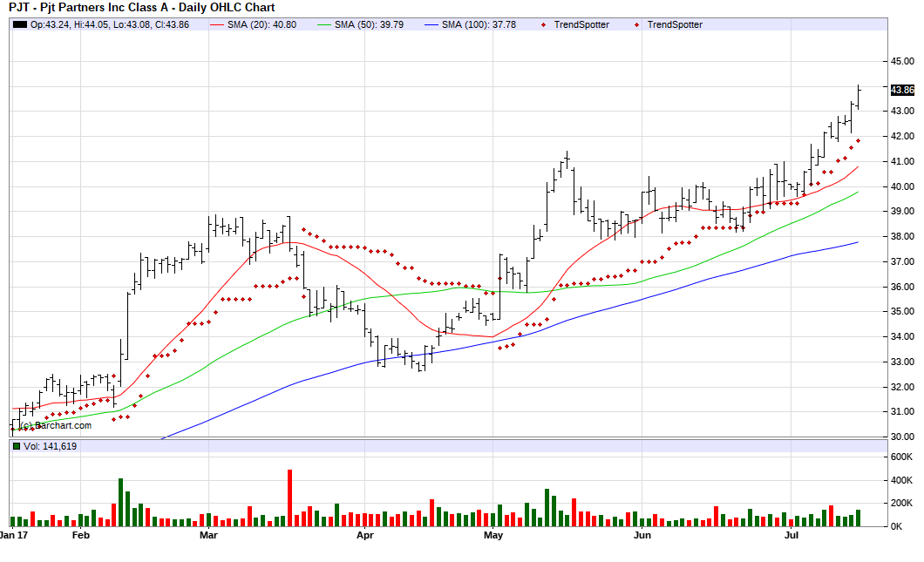Click the Jun date axis label

642,536
